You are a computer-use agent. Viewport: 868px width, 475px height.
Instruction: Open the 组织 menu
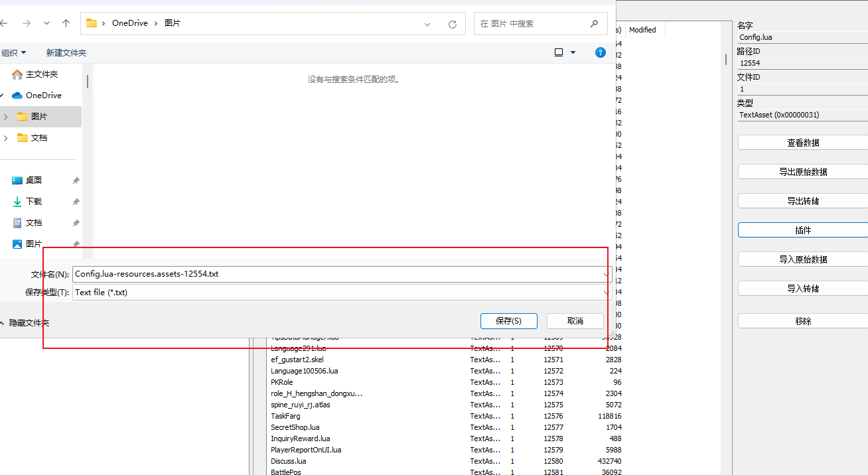tap(13, 52)
